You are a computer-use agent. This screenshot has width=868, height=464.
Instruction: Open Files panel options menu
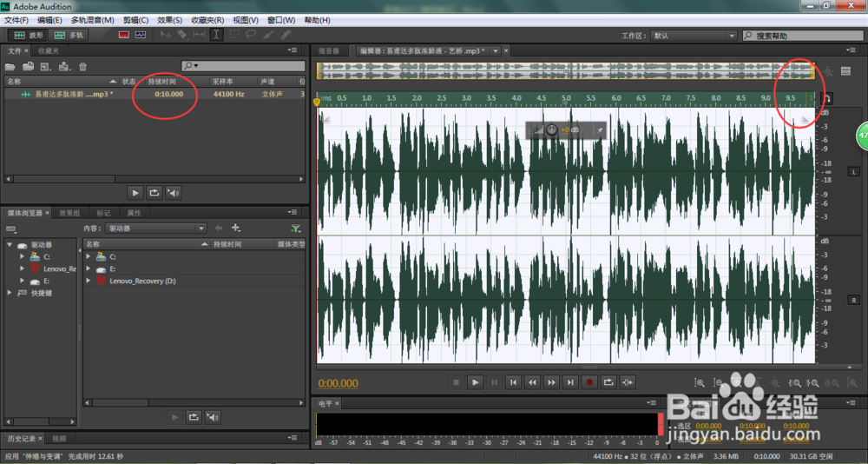tap(293, 50)
